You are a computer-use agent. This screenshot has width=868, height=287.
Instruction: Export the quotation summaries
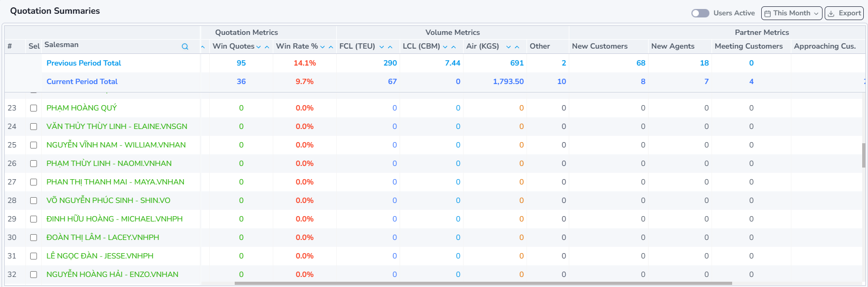[844, 13]
